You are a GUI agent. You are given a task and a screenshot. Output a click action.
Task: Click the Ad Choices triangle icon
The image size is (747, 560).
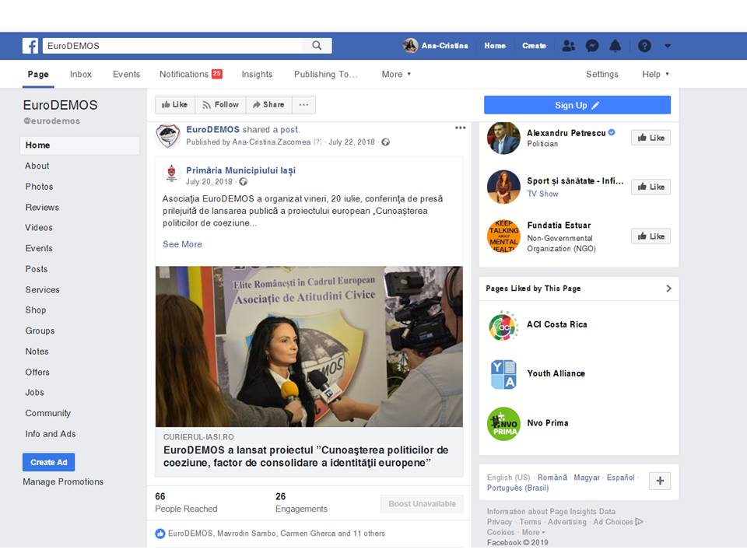click(x=639, y=521)
